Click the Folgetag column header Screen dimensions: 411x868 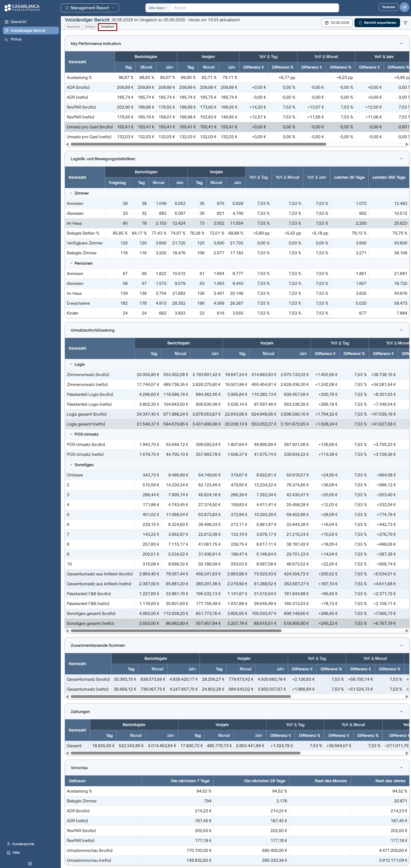coord(117,183)
